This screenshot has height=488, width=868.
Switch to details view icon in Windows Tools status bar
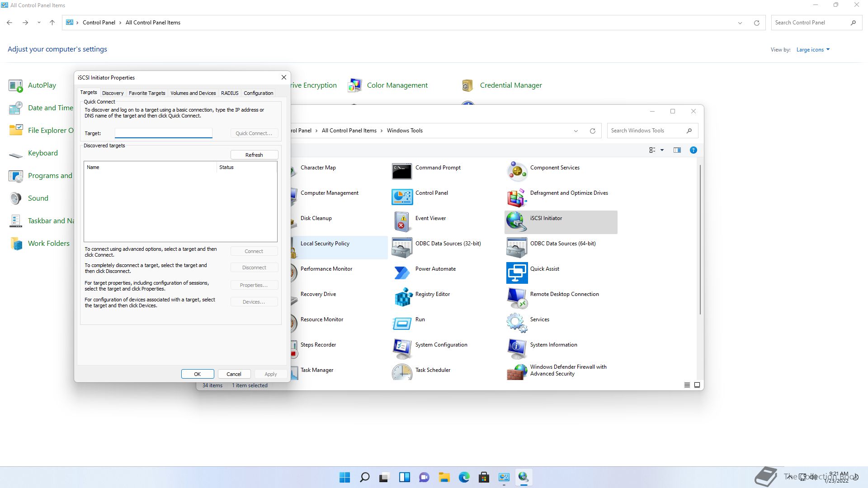point(687,385)
